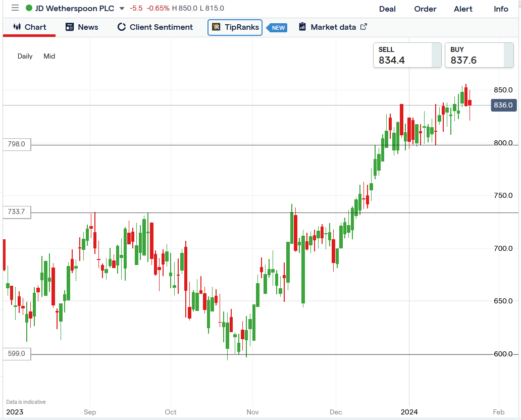Image resolution: width=521 pixels, height=420 pixels.
Task: Open the TipRanks tab
Action: pos(235,27)
